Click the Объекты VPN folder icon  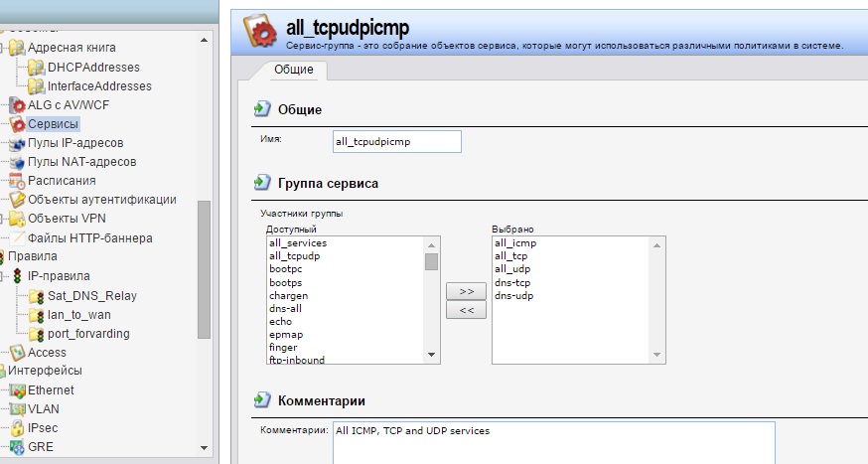17,219
